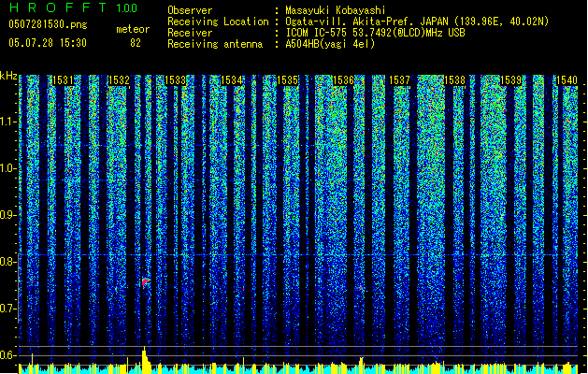This screenshot has width=588, height=374.
Task: Click the 0.6 frequency axis label
Action: click(7, 355)
